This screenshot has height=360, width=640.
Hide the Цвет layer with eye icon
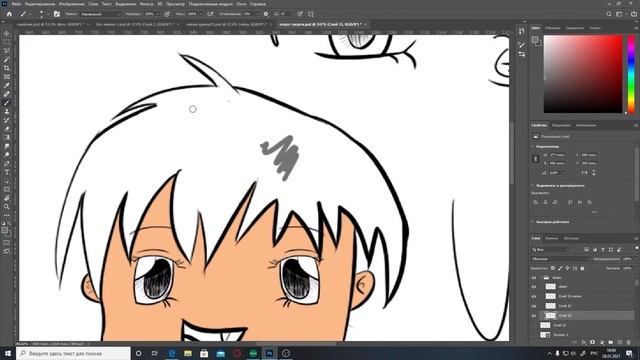coord(534,287)
